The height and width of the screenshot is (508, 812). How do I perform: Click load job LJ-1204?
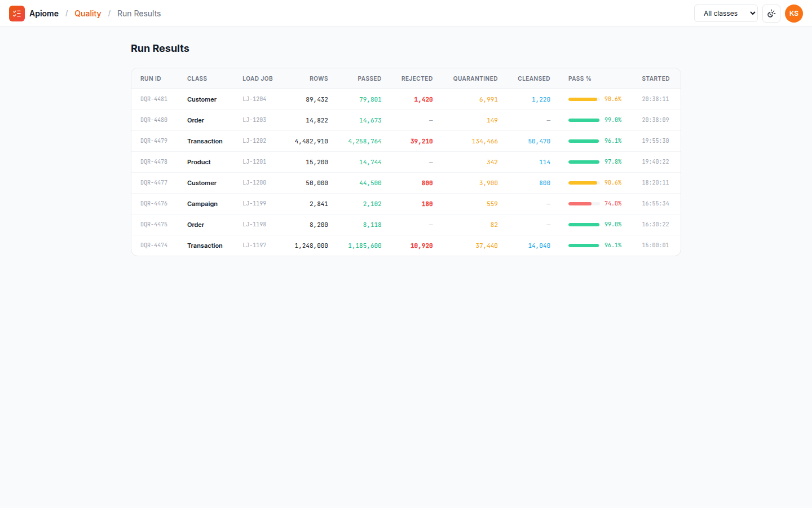coord(254,99)
